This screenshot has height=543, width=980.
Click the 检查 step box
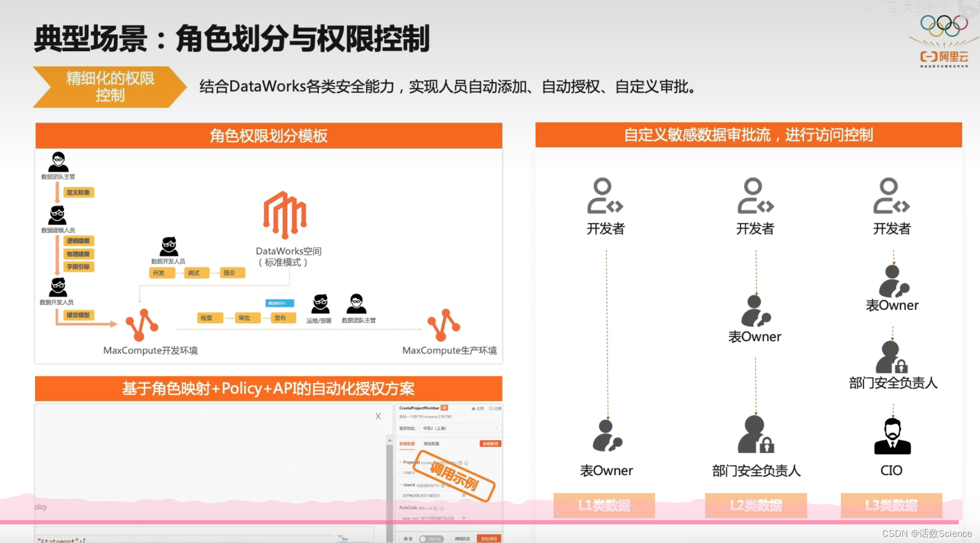coord(210,318)
